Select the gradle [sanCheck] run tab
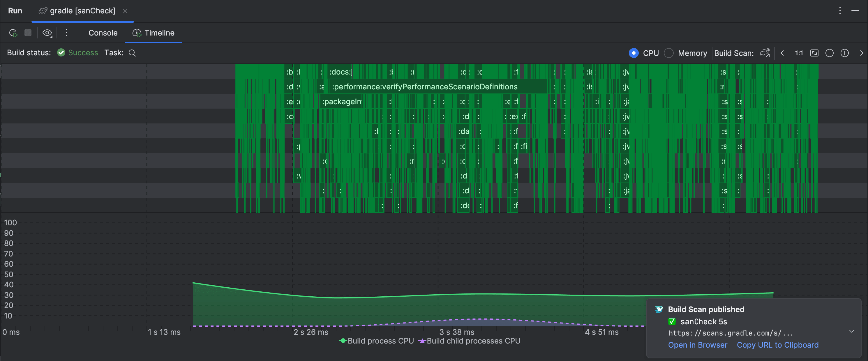Image resolution: width=868 pixels, height=361 pixels. point(82,10)
